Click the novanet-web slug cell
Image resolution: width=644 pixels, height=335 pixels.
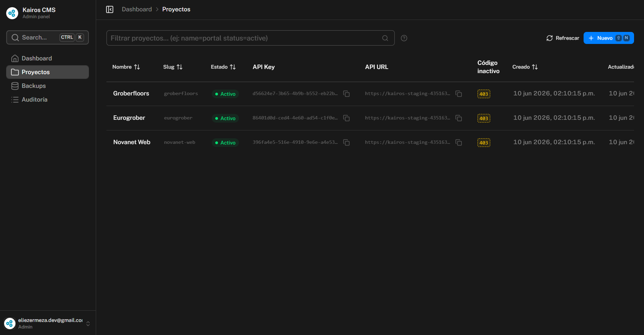point(180,142)
